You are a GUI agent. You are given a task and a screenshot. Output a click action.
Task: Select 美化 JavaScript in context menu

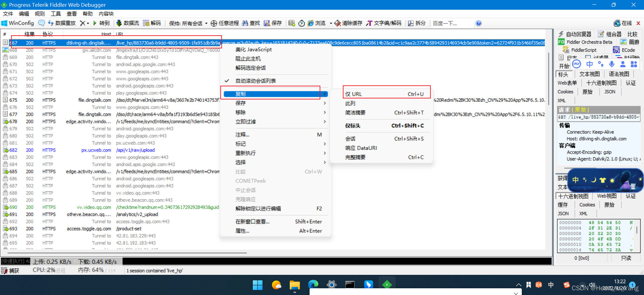click(x=254, y=49)
